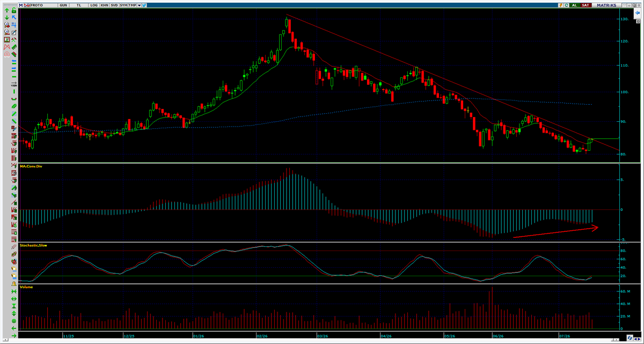Toggle the red magnet snap tool
This screenshot has width=644, height=344.
(x=7, y=54)
